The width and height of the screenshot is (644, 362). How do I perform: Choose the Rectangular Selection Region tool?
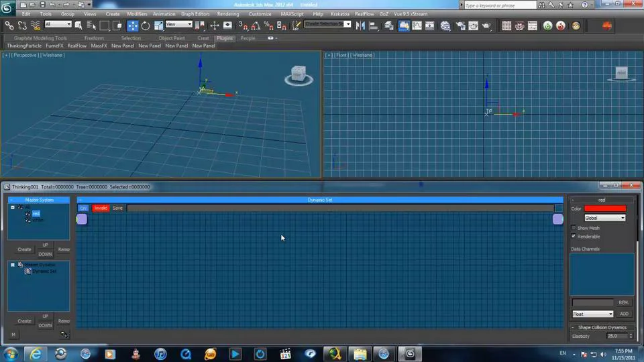[105, 26]
